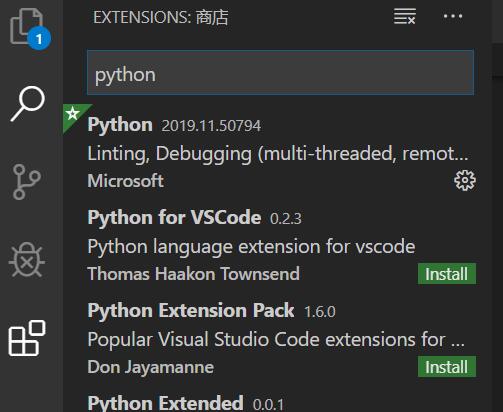This screenshot has width=503, height=412.
Task: Click Microsoft publisher name
Action: (x=126, y=181)
